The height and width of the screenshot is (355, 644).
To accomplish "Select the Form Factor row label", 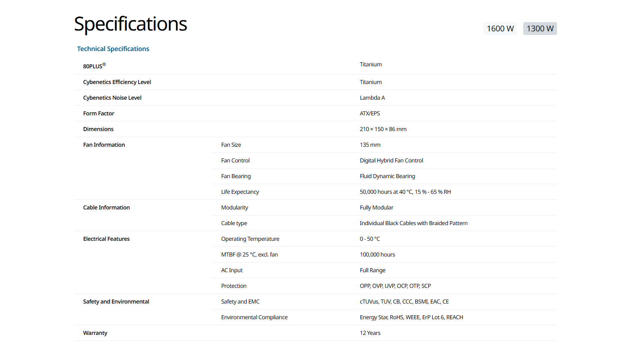I will pos(99,113).
